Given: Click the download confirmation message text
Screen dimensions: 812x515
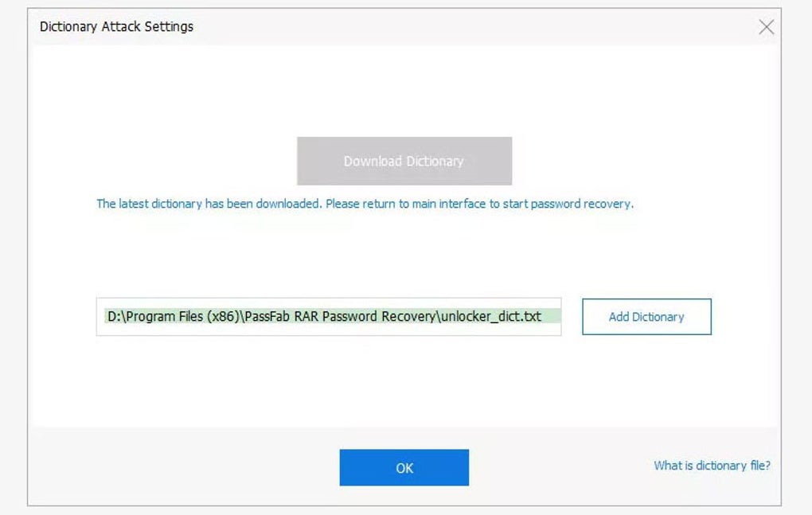Looking at the screenshot, I should point(365,203).
